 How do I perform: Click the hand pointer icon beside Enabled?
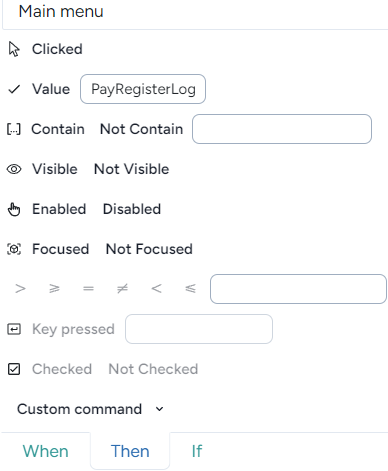coord(14,209)
